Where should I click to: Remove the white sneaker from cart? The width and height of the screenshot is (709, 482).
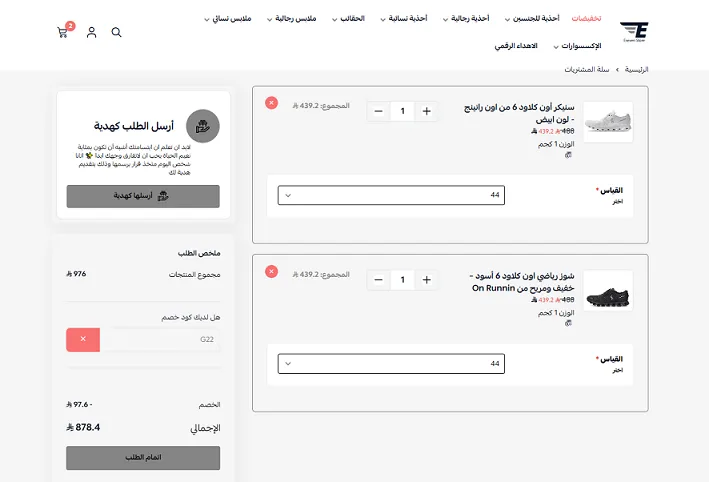(x=271, y=103)
